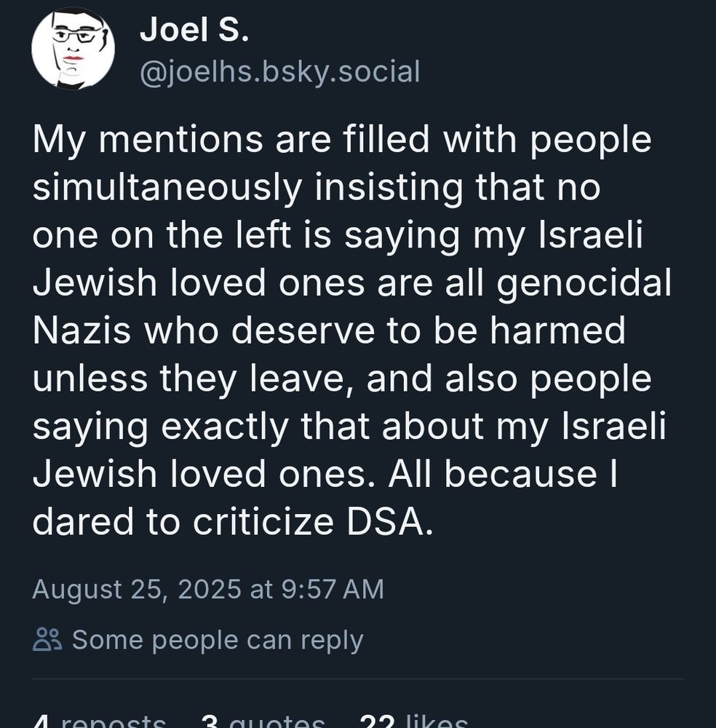
Task: Click the word "insisting" in the post
Action: [388, 188]
